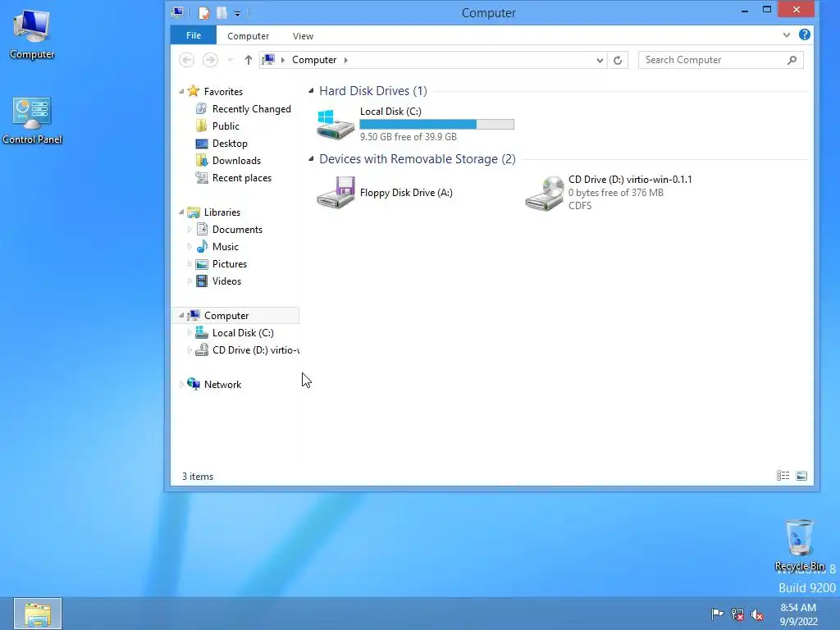Expand the ribbon with the chevron

click(786, 34)
